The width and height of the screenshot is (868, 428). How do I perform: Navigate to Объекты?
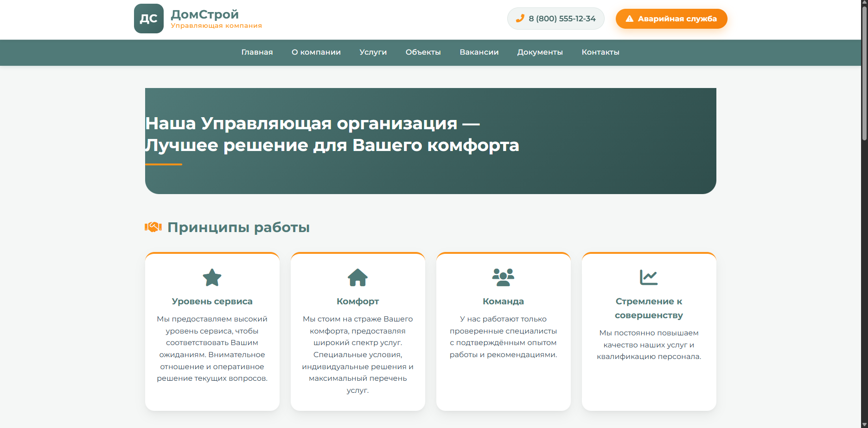click(x=423, y=52)
